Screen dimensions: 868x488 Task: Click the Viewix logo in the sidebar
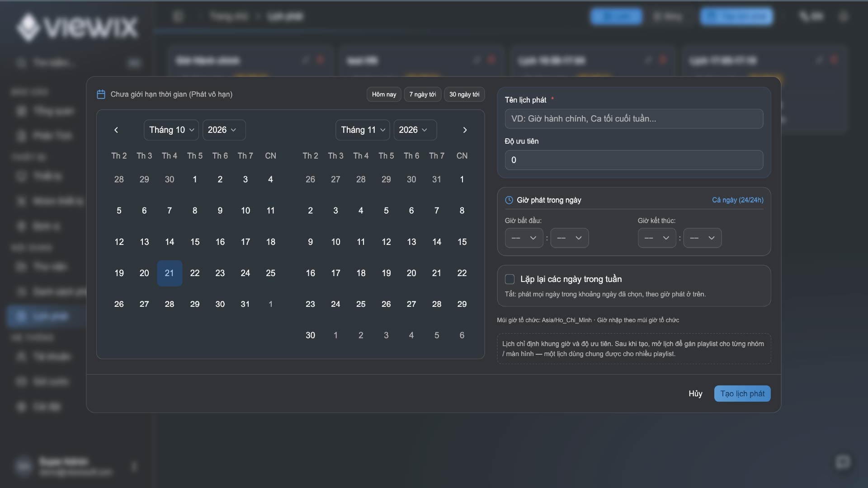pos(77,27)
